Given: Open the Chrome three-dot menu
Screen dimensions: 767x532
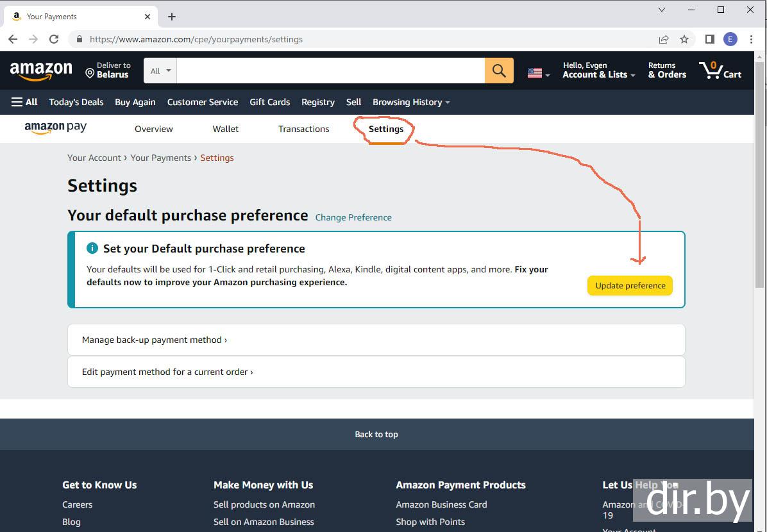Looking at the screenshot, I should pyautogui.click(x=751, y=39).
